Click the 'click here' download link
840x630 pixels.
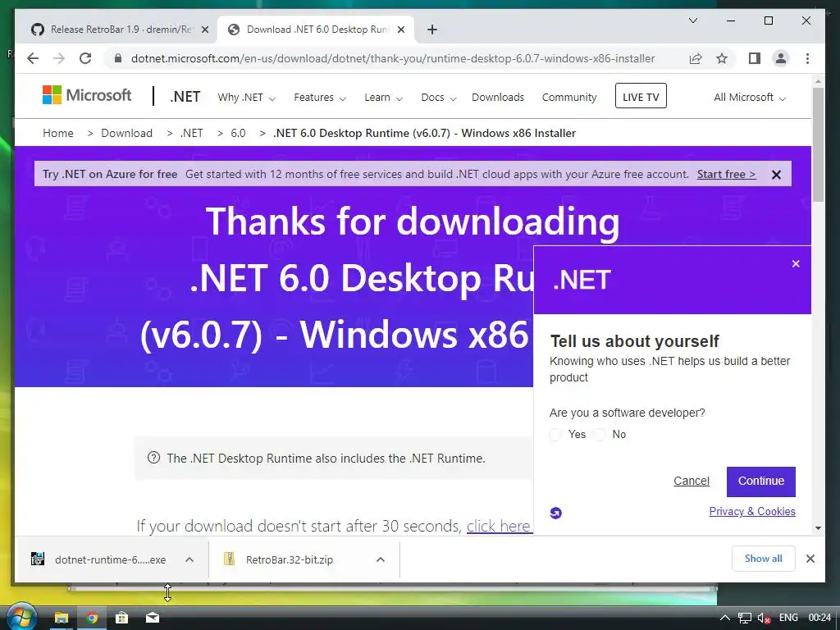coord(498,526)
